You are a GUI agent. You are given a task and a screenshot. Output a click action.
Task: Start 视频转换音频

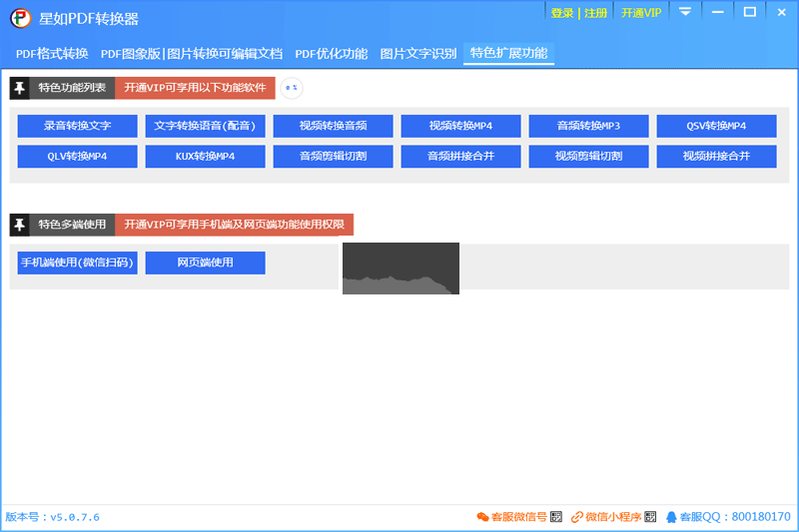click(333, 126)
